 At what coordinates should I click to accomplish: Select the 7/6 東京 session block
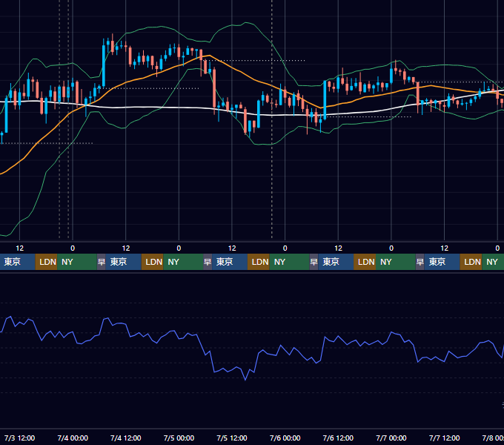point(336,262)
